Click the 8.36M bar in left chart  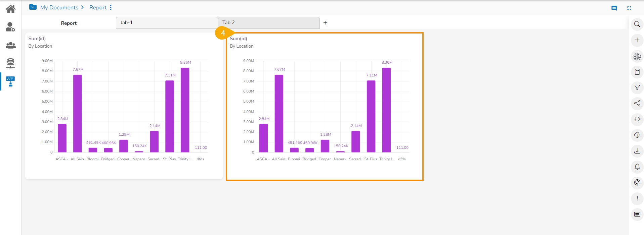(x=185, y=110)
